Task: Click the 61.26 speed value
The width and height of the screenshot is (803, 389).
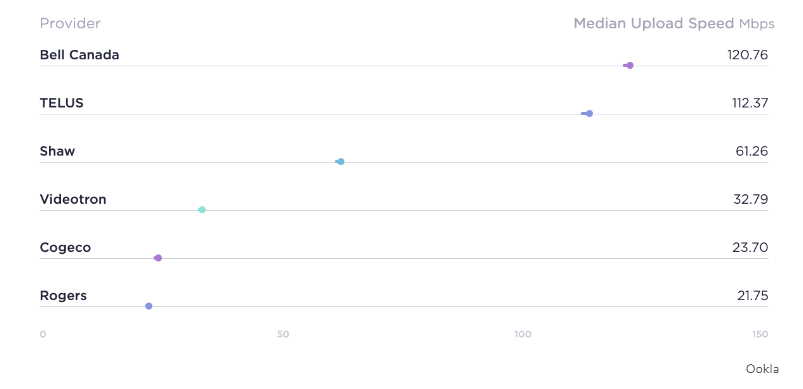Action: 751,151
